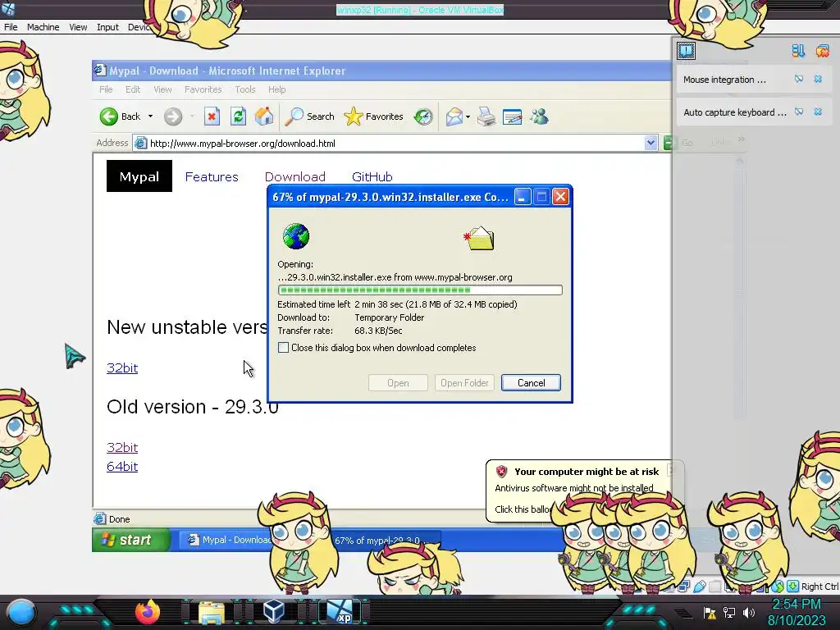Click the VirtualBox keyboard capture green arrow icon
Image resolution: width=840 pixels, height=630 pixels.
click(x=792, y=587)
